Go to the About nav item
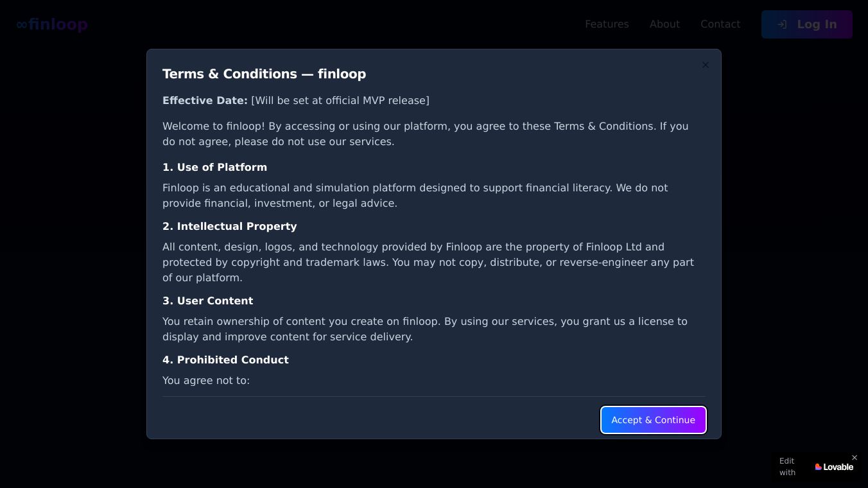 coord(664,24)
